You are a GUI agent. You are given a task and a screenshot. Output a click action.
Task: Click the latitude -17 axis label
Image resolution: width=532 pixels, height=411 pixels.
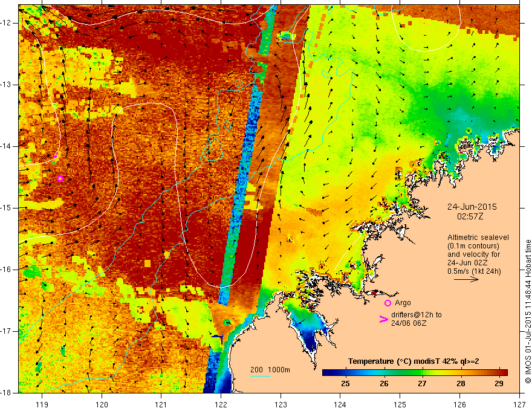(6, 331)
